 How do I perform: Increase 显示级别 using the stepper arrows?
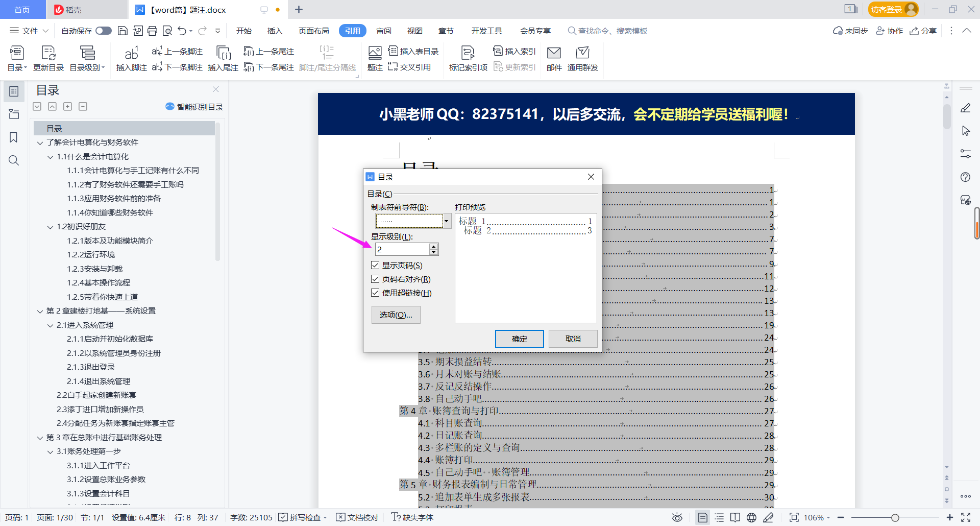point(433,247)
